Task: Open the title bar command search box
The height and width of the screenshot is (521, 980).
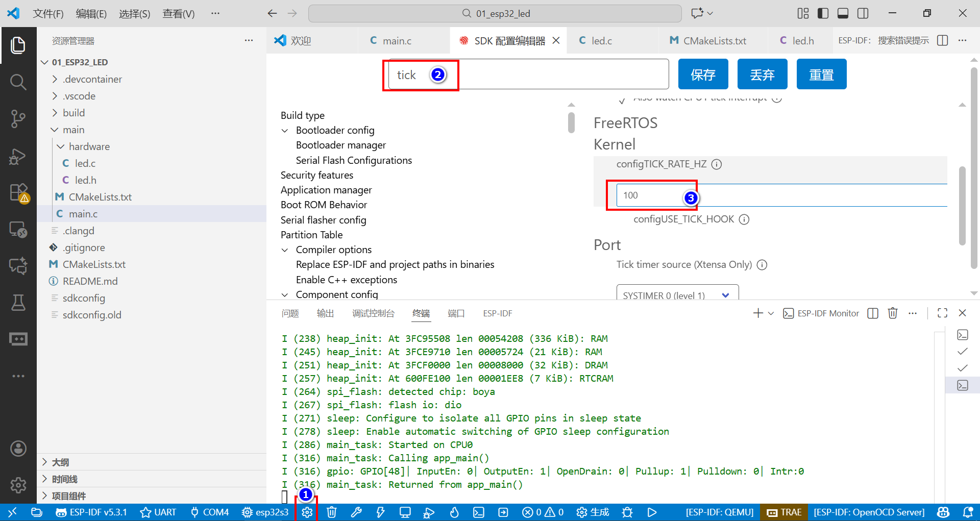Action: pyautogui.click(x=495, y=13)
